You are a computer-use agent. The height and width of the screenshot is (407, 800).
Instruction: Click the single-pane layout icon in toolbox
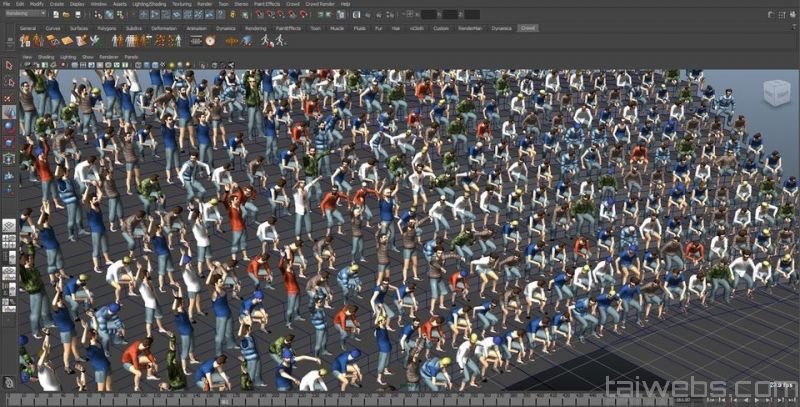[9, 226]
